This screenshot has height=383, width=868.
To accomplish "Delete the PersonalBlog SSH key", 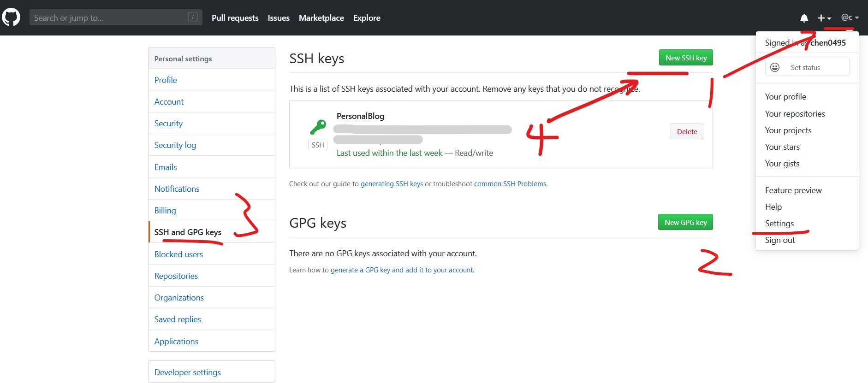I will coord(687,131).
